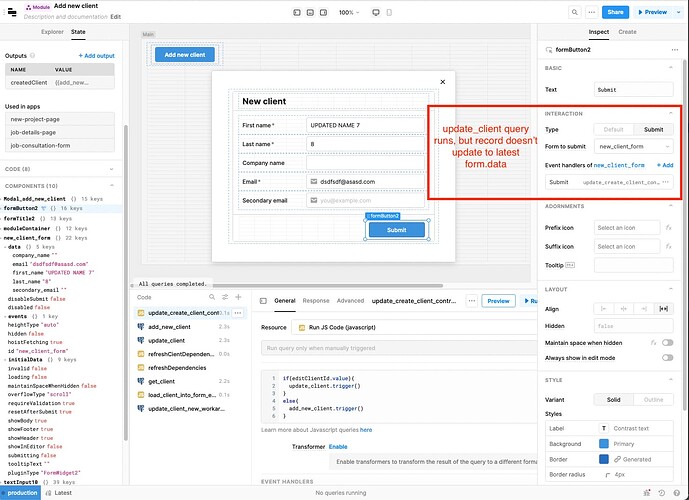The image size is (689, 500).
Task: Open dropdown arrow next to Preview button
Action: tap(678, 12)
